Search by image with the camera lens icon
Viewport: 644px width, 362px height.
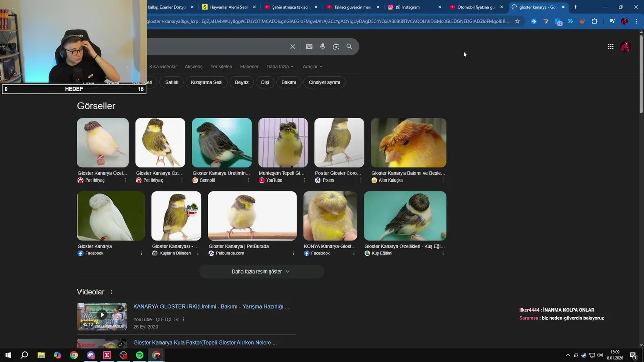336,47
